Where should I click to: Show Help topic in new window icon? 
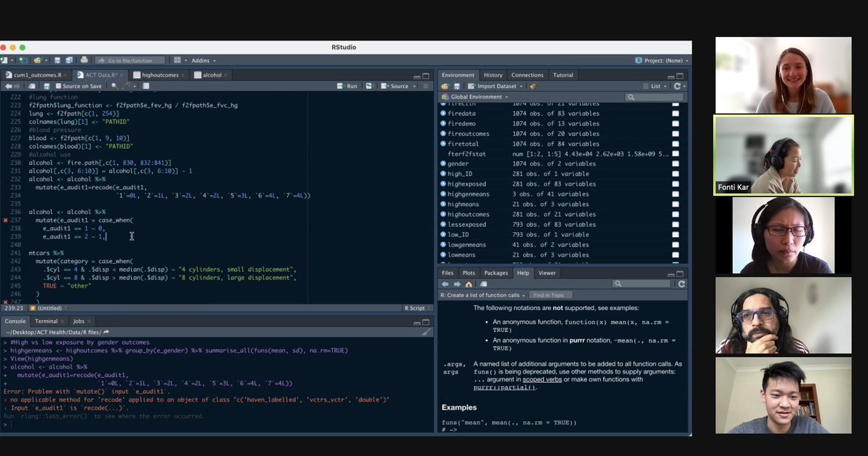(x=483, y=284)
